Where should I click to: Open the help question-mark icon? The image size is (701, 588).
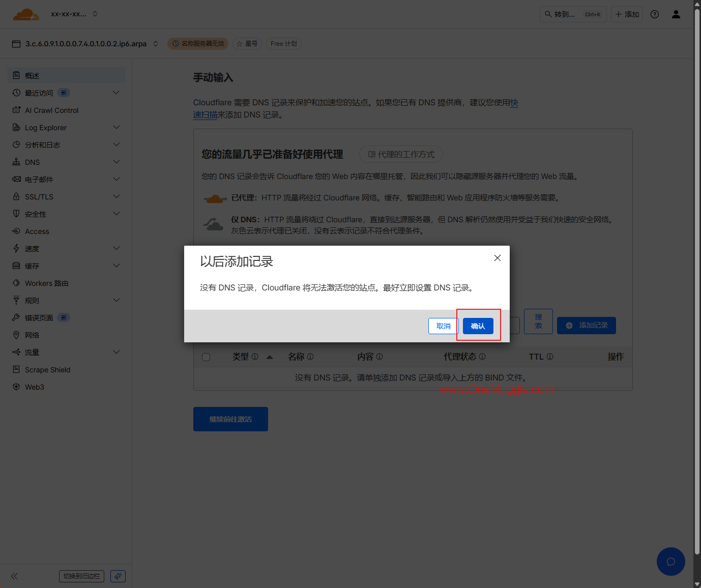coord(655,14)
